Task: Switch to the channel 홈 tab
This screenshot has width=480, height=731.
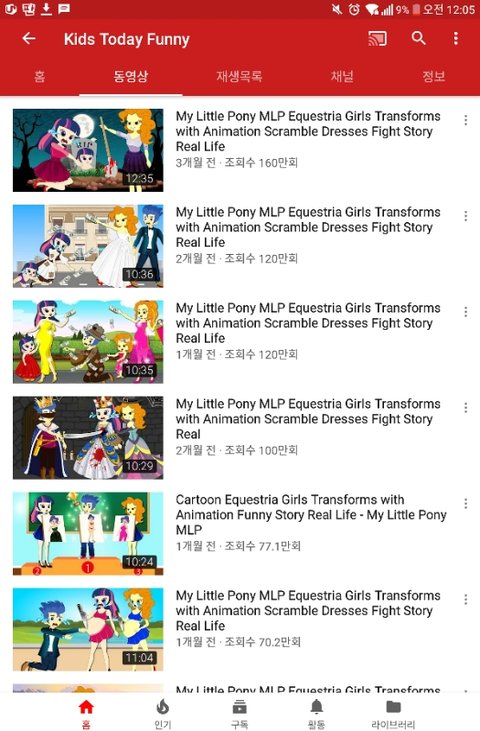Action: (x=40, y=76)
